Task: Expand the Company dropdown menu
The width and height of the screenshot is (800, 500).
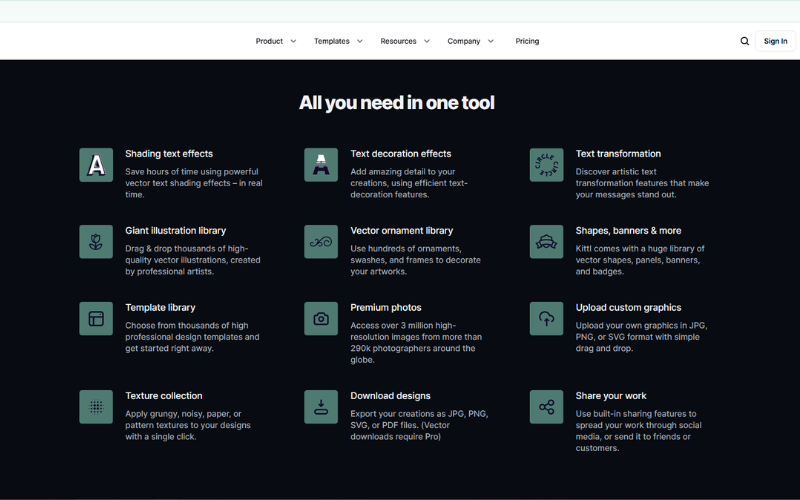Action: [470, 41]
